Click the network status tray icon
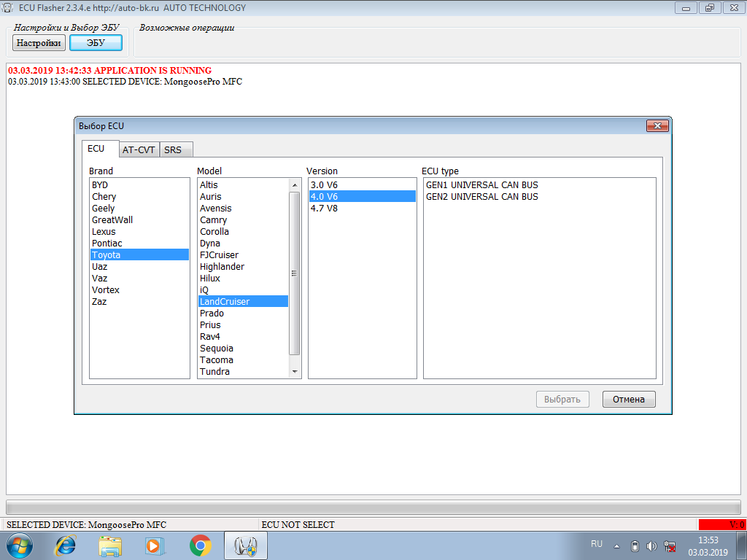 [670, 546]
